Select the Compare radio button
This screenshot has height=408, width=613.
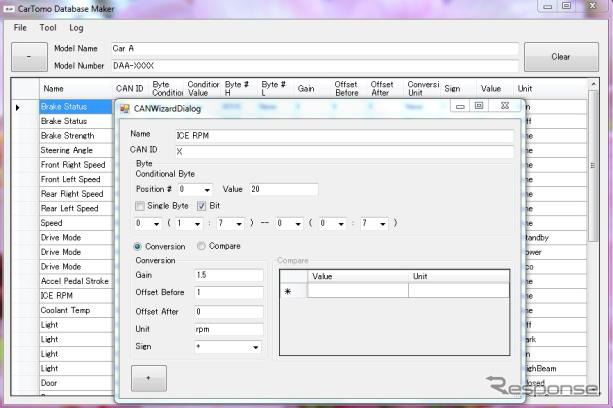[201, 246]
